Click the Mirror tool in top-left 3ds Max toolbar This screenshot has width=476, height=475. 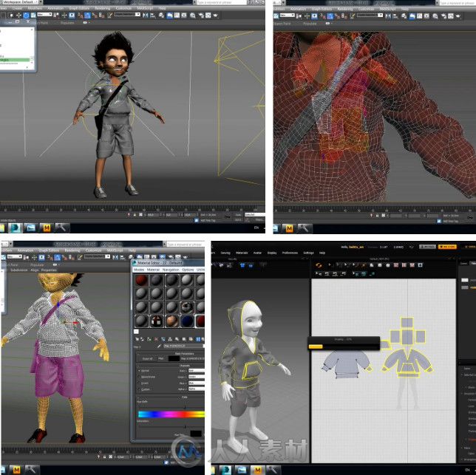tap(145, 16)
